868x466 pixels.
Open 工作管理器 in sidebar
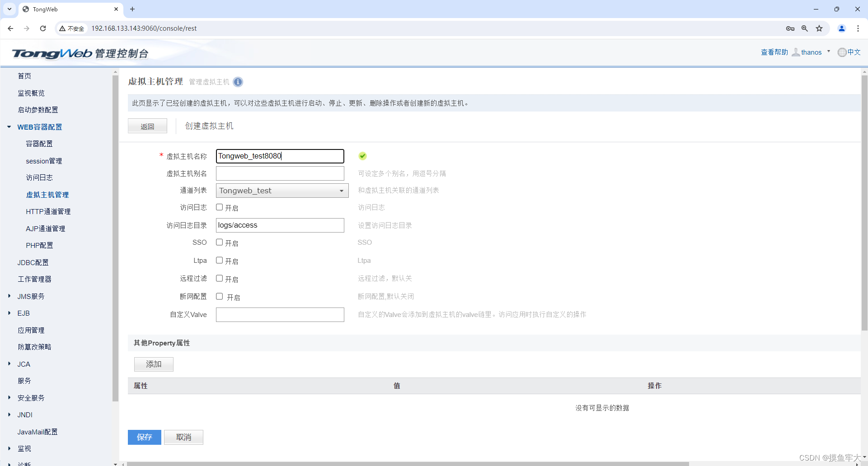tap(35, 279)
